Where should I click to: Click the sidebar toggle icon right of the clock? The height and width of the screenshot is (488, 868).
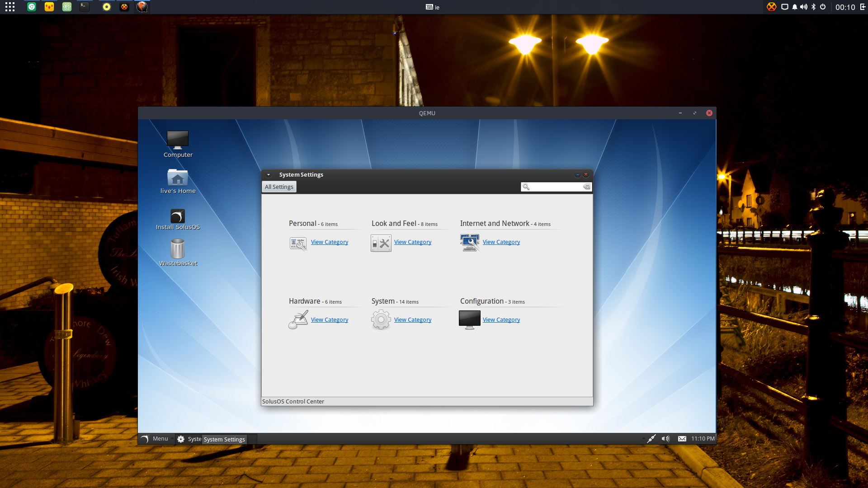pyautogui.click(x=863, y=7)
